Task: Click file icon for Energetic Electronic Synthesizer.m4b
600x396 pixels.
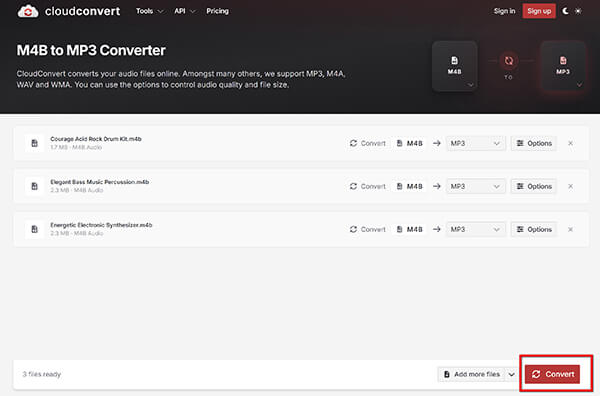Action: (34, 229)
